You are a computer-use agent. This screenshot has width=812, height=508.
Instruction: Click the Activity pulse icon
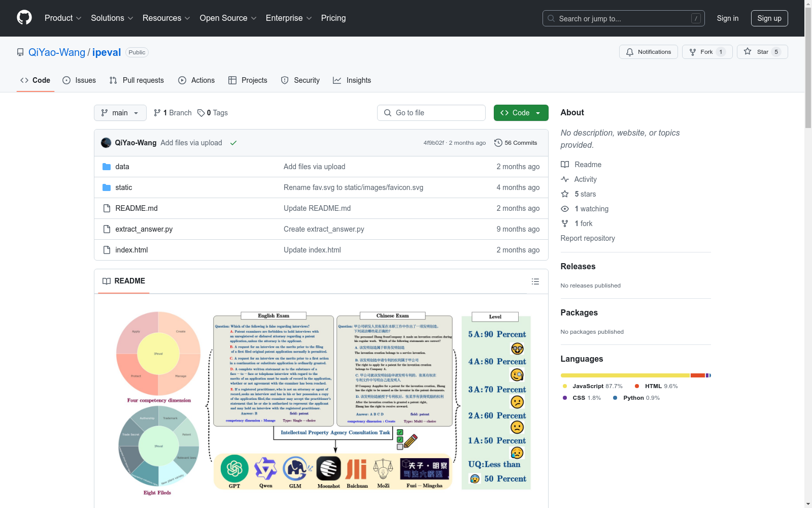tap(565, 179)
